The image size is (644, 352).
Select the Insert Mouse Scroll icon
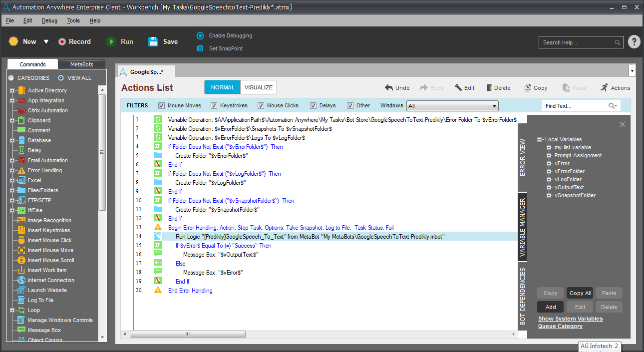(x=21, y=260)
